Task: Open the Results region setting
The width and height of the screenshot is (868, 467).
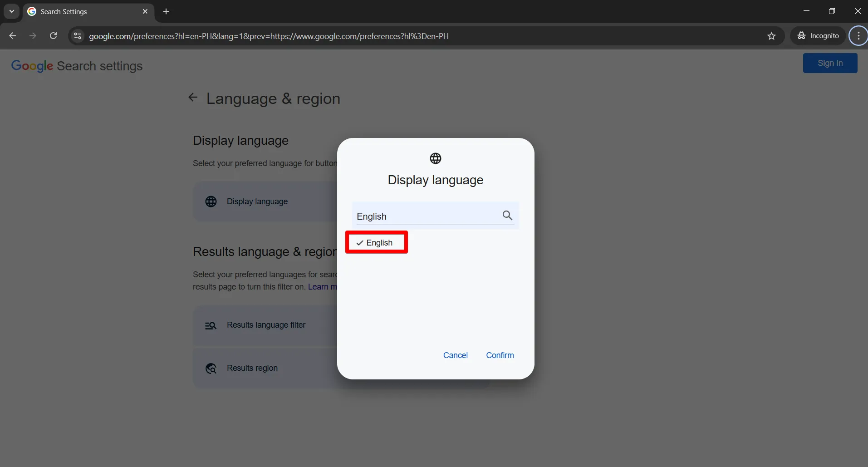Action: [265, 368]
